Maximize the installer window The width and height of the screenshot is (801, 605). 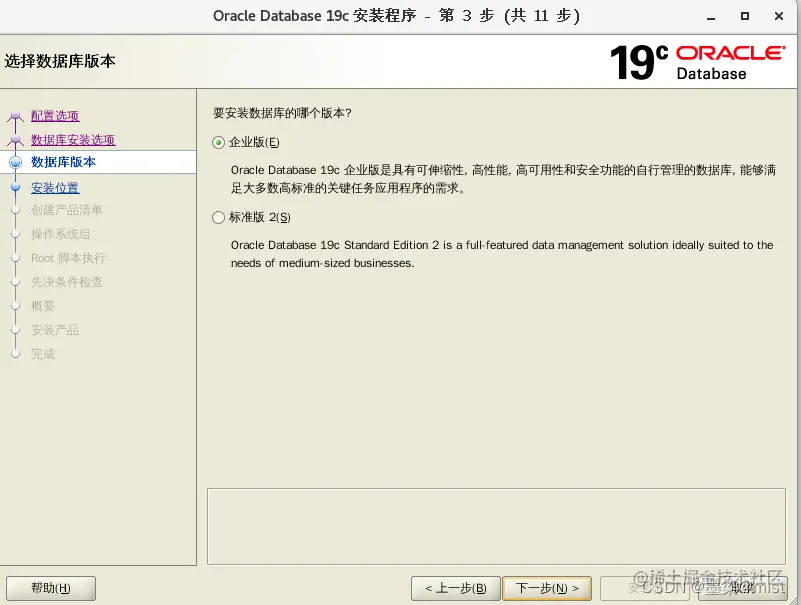[745, 16]
